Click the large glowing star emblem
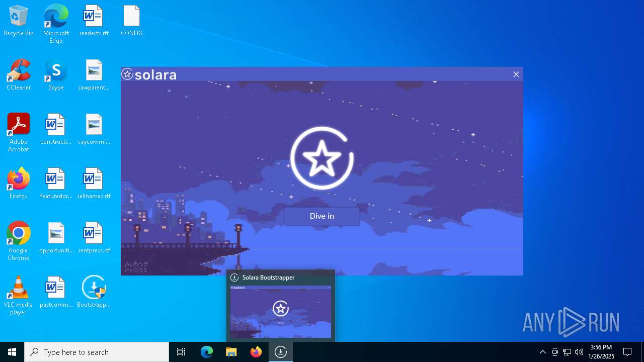This screenshot has width=644, height=362. click(322, 158)
